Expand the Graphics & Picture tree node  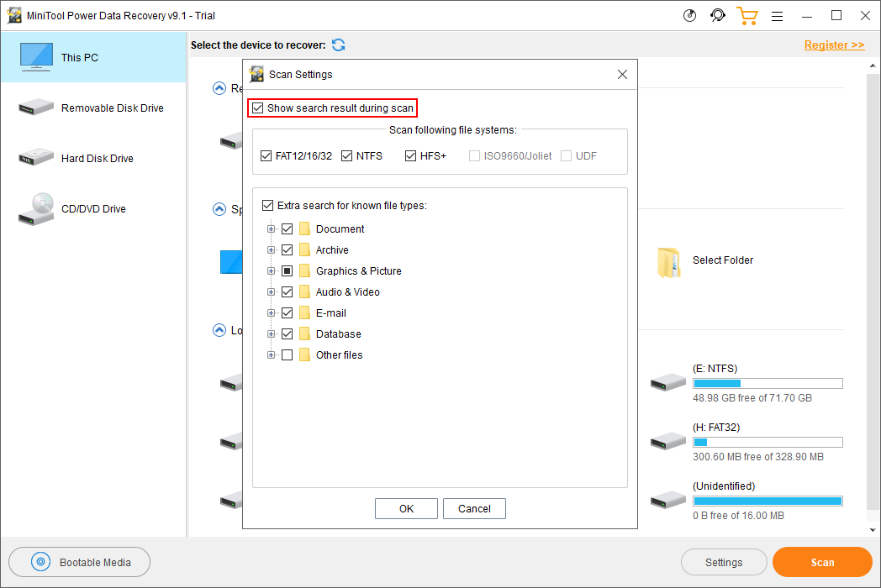coord(271,270)
